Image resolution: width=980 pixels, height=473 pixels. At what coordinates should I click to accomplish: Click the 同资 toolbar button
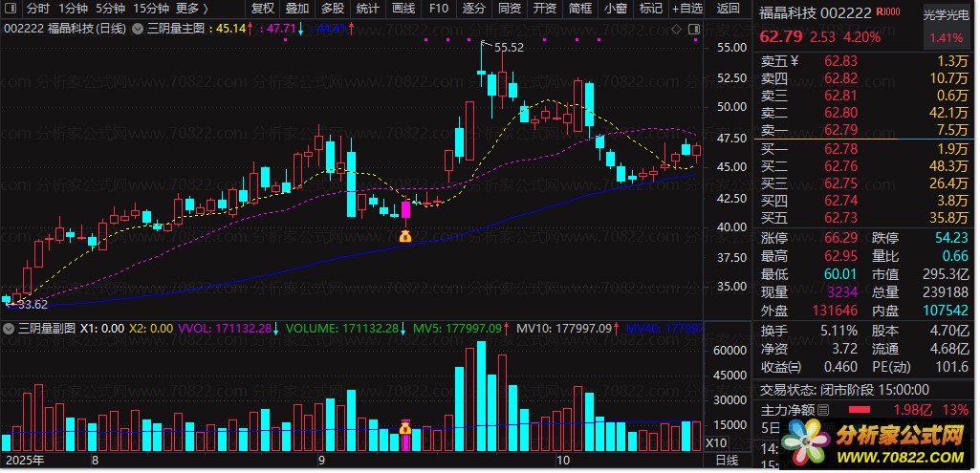pyautogui.click(x=510, y=9)
